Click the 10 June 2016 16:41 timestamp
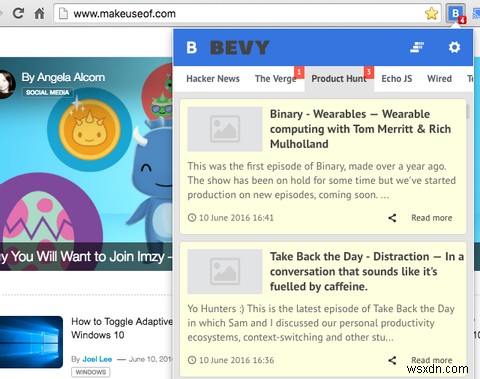 coord(231,218)
